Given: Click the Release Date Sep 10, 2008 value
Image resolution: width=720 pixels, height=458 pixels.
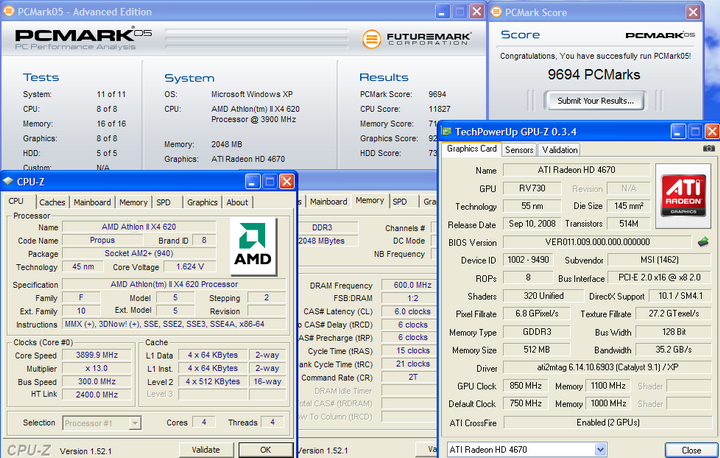Looking at the screenshot, I should 532,224.
